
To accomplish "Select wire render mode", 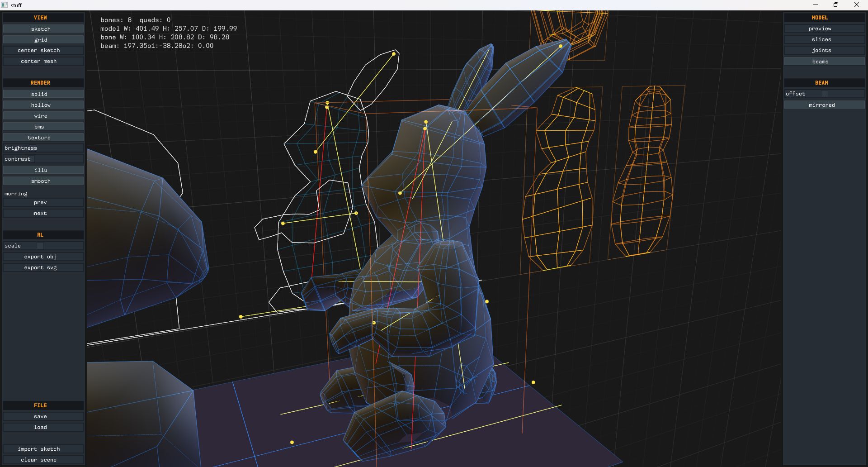I will tap(43, 116).
